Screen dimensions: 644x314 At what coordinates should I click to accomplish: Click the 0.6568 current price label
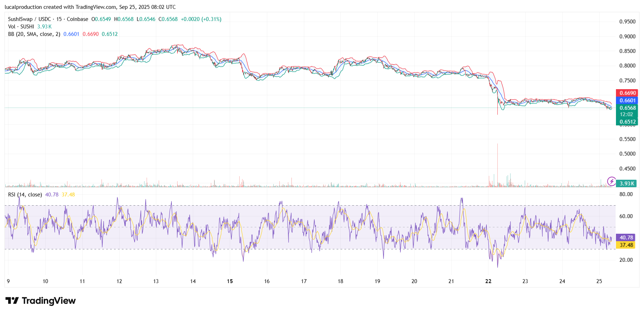pos(627,108)
